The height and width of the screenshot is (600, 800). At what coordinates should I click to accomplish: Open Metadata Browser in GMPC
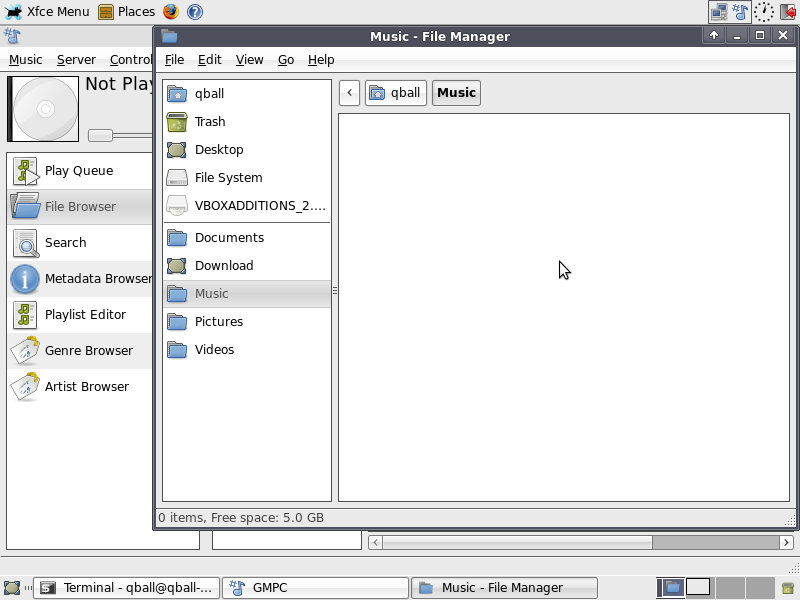[80, 279]
